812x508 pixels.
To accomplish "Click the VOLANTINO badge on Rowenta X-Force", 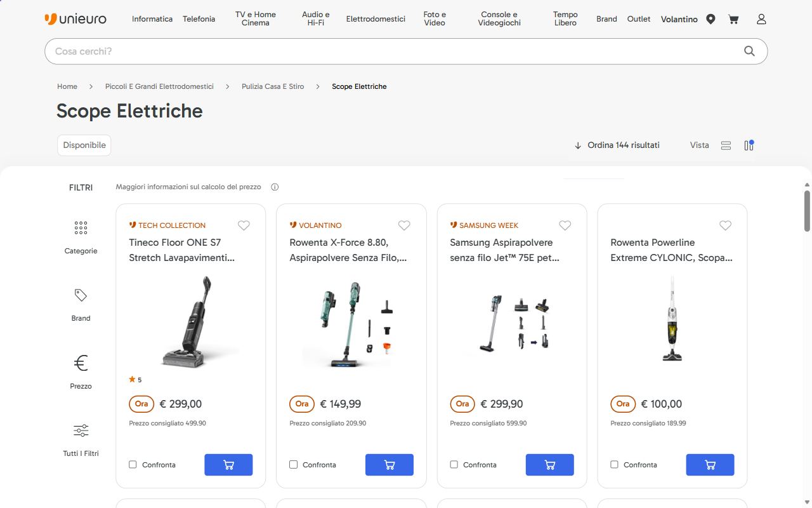I will coord(315,225).
